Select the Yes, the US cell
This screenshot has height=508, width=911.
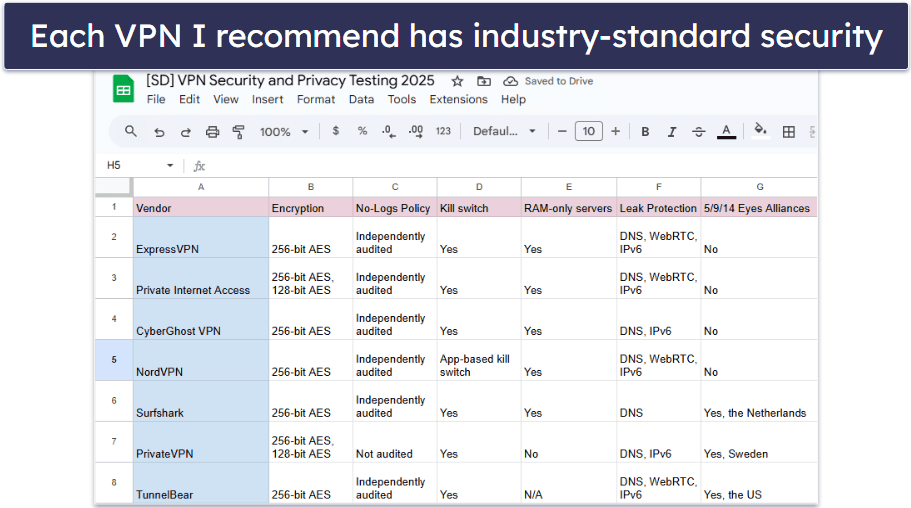click(x=759, y=483)
